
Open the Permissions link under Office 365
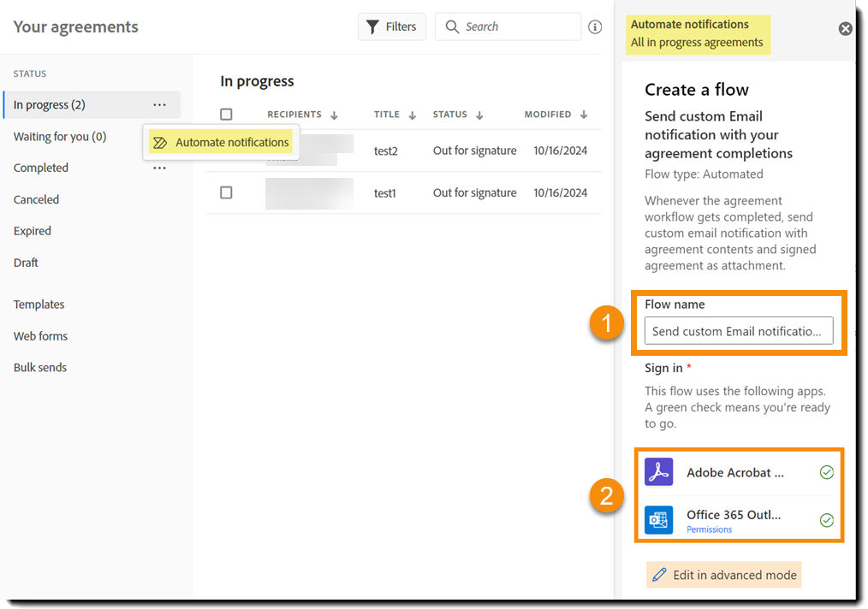pyautogui.click(x=708, y=529)
